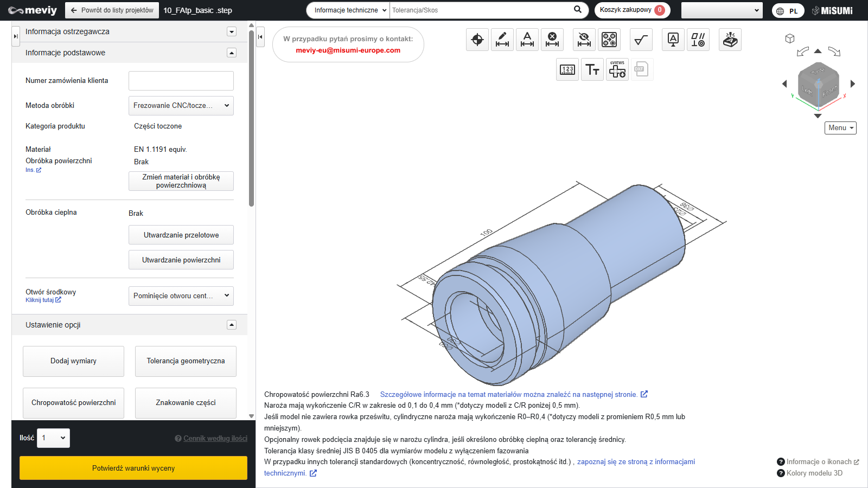Click the delete dimension tool icon
The height and width of the screenshot is (488, 868).
click(552, 40)
